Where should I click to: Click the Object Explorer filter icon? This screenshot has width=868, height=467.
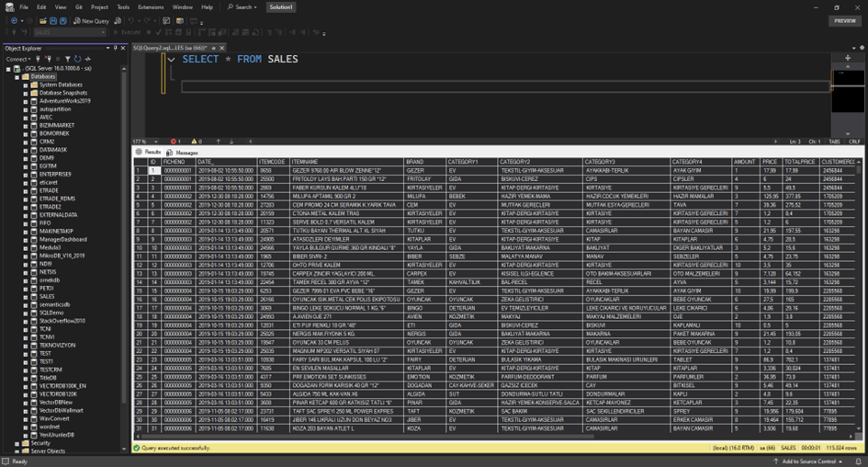(x=69, y=59)
